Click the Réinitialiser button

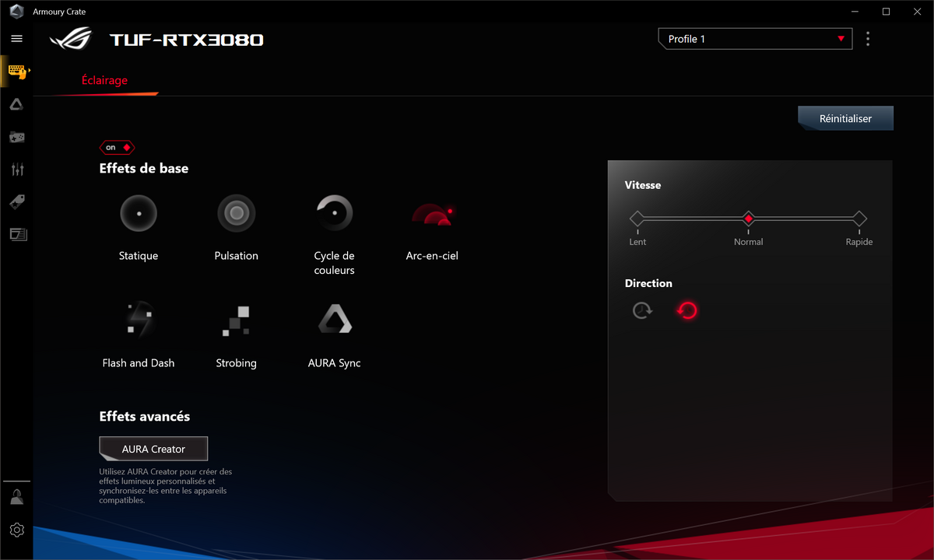point(845,118)
